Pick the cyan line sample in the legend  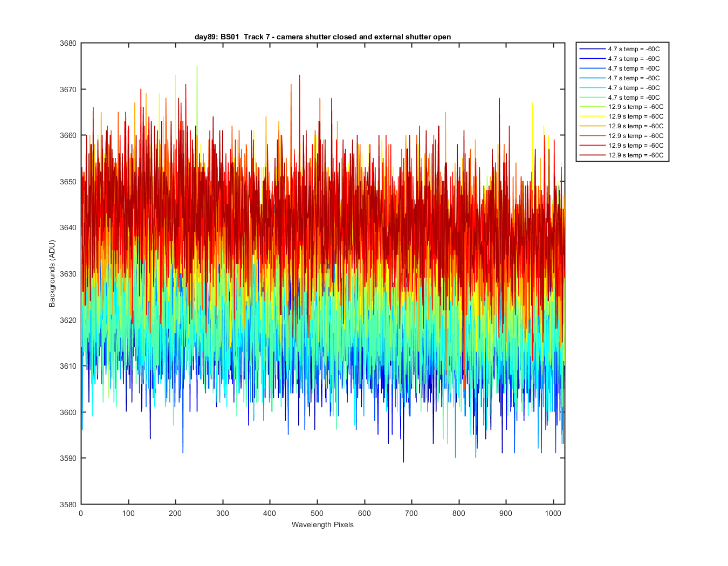[592, 88]
